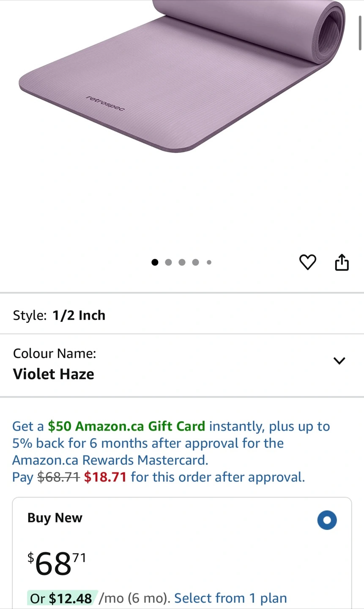Select the fourth image indicator dot

[x=195, y=262]
